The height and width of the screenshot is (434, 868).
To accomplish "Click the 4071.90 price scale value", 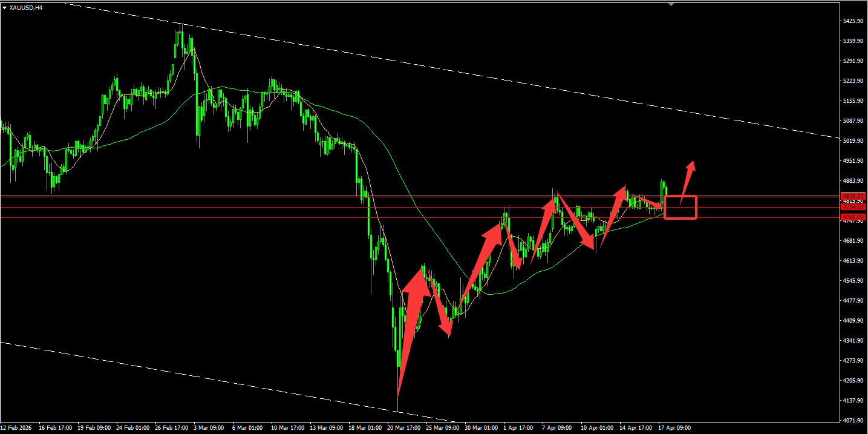I will (852, 420).
